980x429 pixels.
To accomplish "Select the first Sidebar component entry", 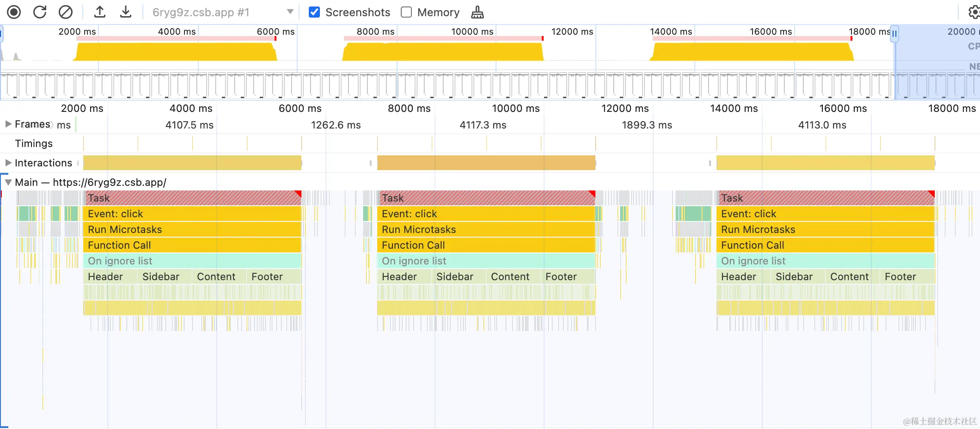I will point(164,276).
